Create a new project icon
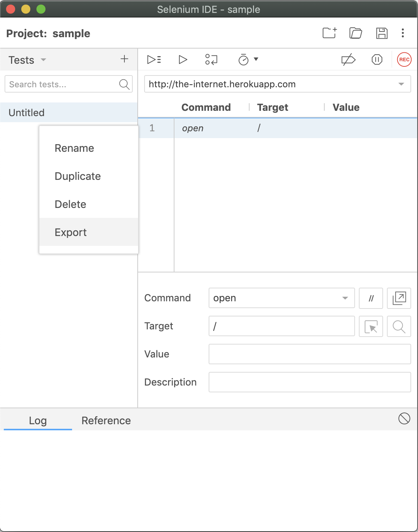This screenshot has width=418, height=532. pyautogui.click(x=329, y=33)
